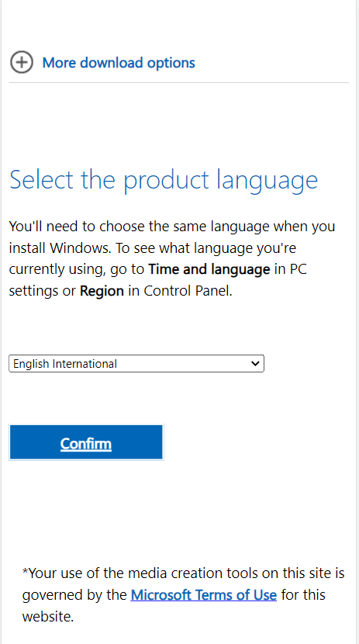The height and width of the screenshot is (644, 359).
Task: Click the divider line under download options
Action: click(179, 82)
